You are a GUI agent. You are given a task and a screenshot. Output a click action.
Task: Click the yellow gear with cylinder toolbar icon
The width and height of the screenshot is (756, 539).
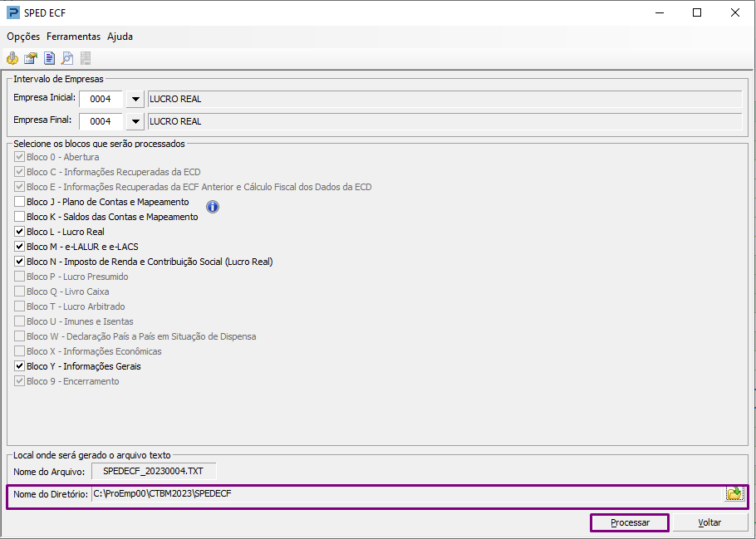point(12,58)
